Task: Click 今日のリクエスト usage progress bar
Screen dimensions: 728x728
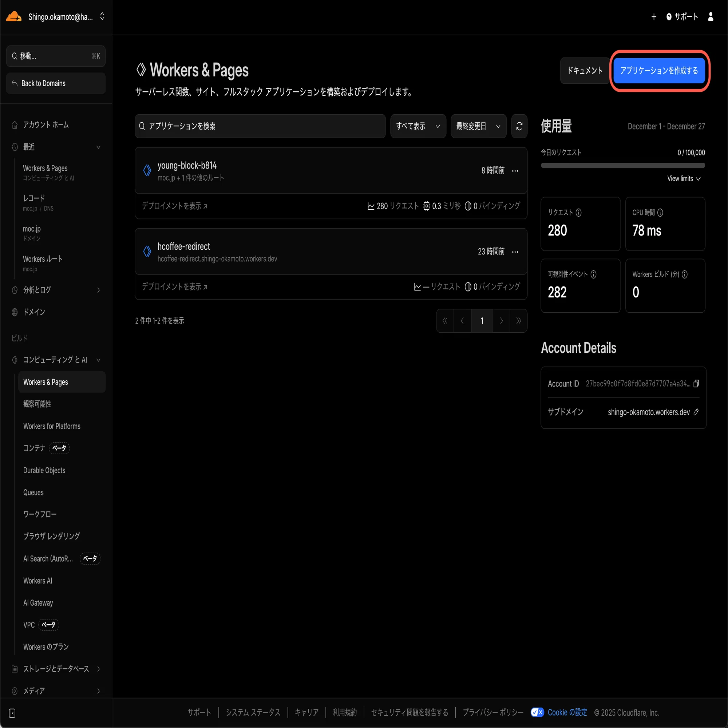Action: pos(622,165)
